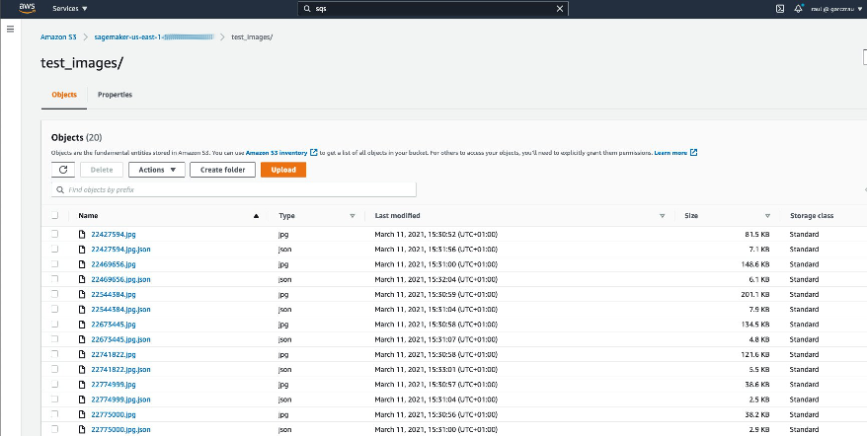View notifications bell icon
The height and width of the screenshot is (437, 868).
coord(798,9)
